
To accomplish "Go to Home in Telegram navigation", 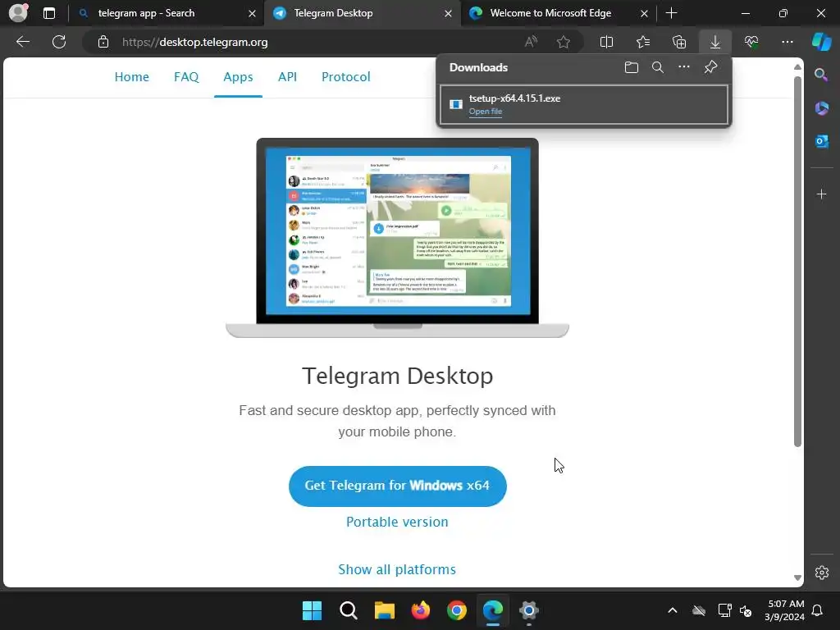I will (x=132, y=76).
